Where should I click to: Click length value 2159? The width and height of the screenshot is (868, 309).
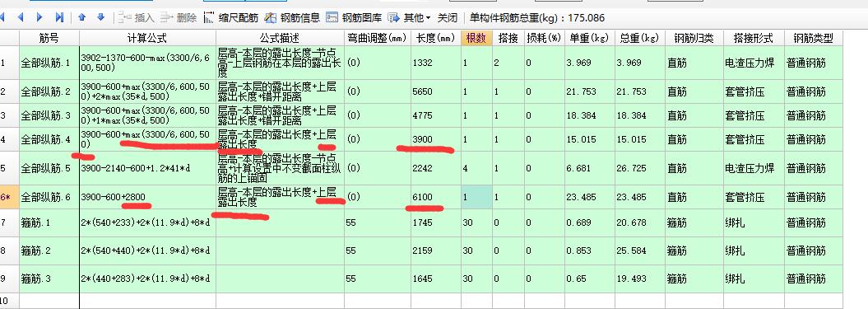436,250
